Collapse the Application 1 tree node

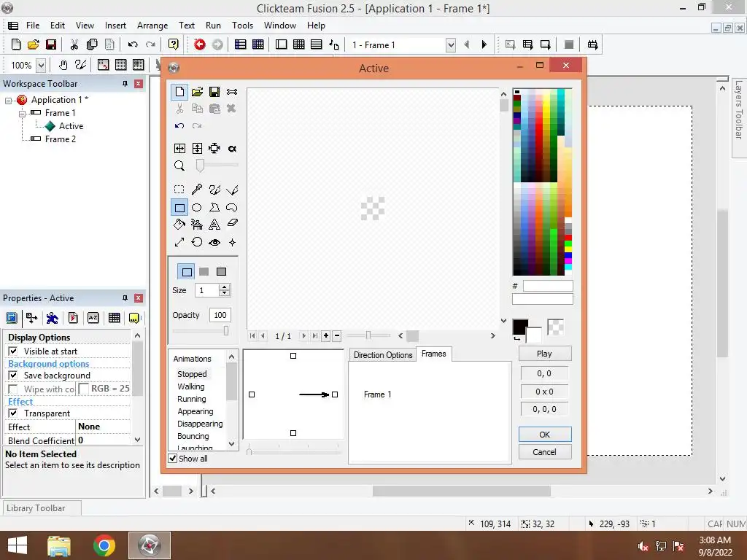[x=8, y=100]
